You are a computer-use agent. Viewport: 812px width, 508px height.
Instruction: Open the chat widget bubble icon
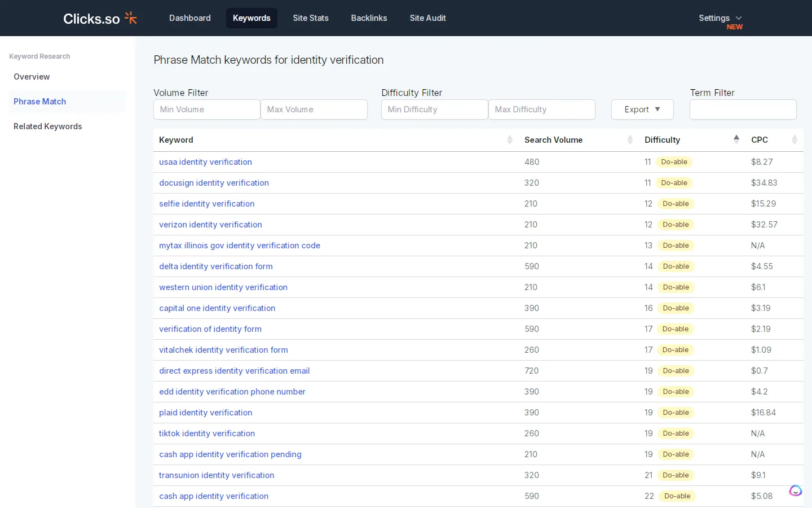pos(796,491)
